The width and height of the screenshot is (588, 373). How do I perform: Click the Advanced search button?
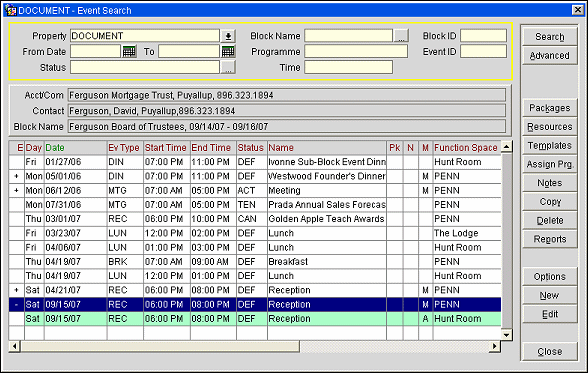pos(550,55)
